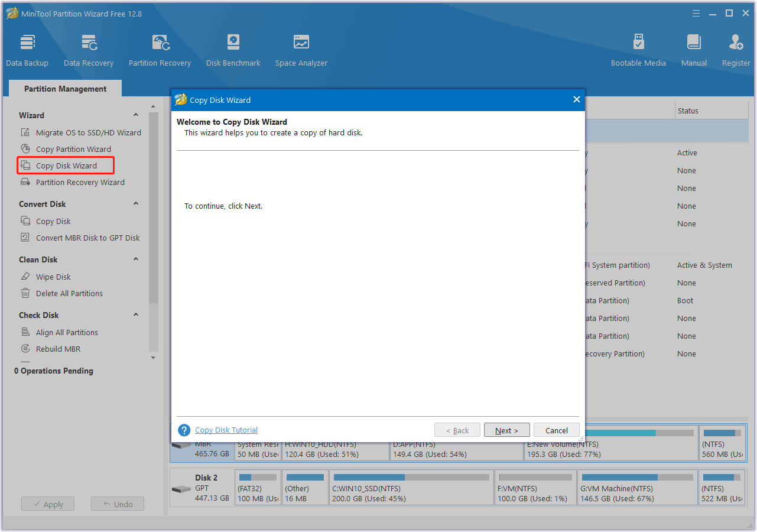Viewport: 757px width, 532px height.
Task: Select Disk 2 (FAT32) 100 MB partition
Action: coord(258,488)
